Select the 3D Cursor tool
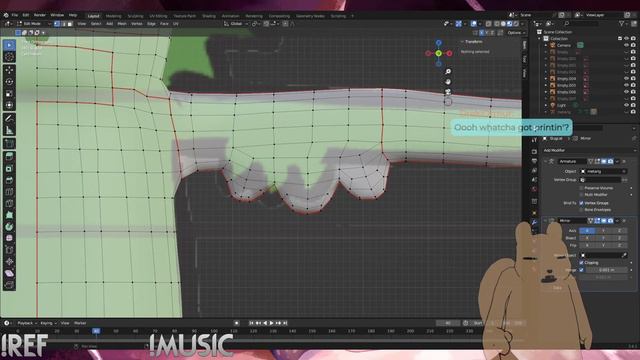This screenshot has width=640, height=360. tap(9, 57)
